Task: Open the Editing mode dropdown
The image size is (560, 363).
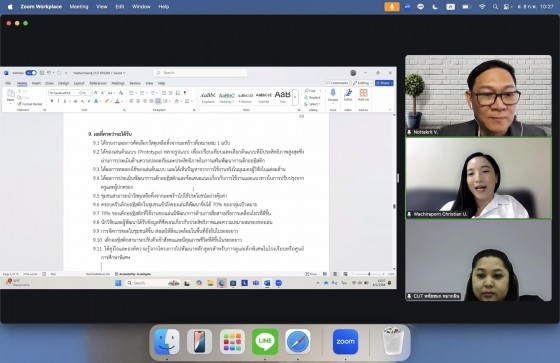Action: (362, 83)
